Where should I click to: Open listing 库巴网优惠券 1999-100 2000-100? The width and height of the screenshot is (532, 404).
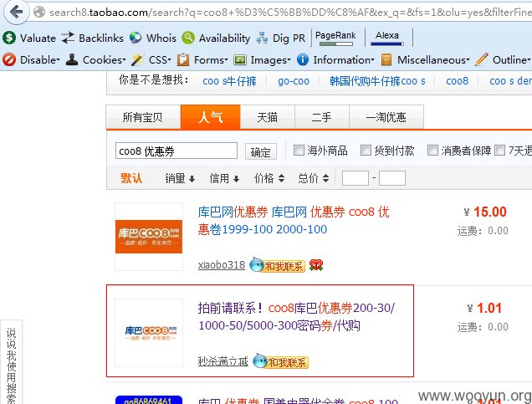[x=294, y=221]
